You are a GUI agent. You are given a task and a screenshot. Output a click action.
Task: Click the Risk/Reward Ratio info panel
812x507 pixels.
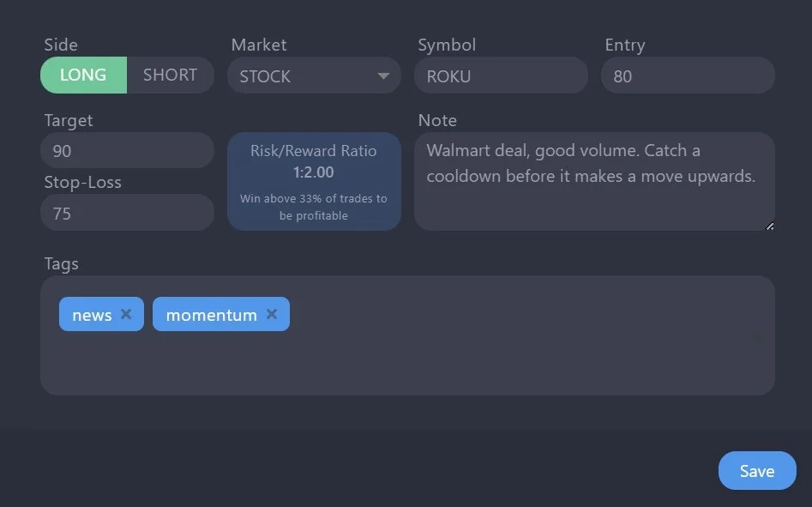click(314, 181)
